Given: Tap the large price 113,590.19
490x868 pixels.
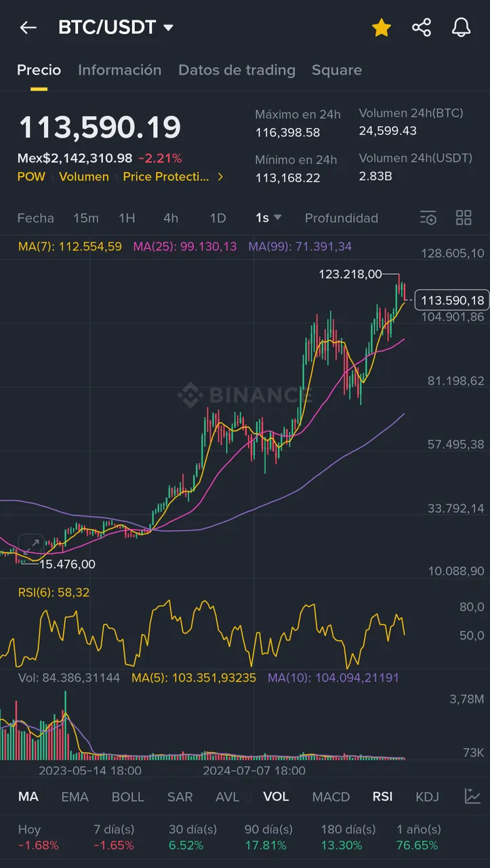Looking at the screenshot, I should (100, 127).
